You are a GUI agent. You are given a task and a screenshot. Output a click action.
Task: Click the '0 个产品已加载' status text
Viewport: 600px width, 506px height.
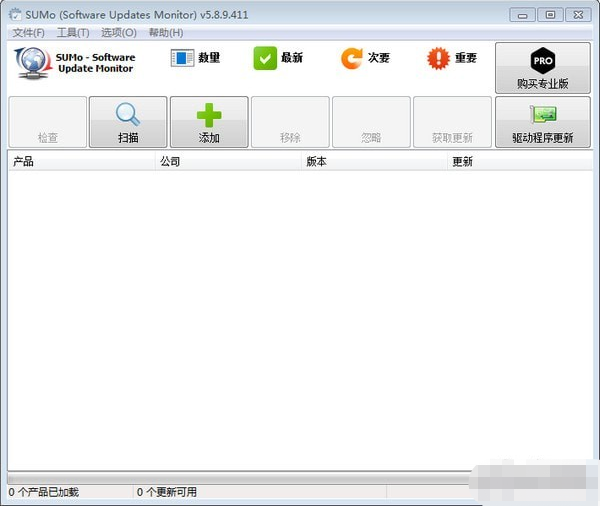tap(44, 492)
